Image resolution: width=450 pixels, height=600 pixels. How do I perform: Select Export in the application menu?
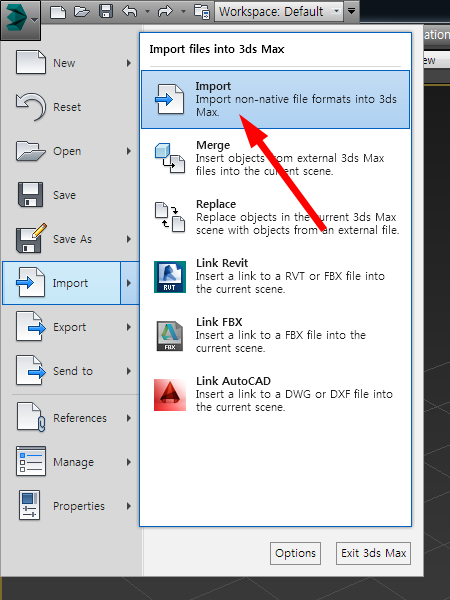coord(71,327)
